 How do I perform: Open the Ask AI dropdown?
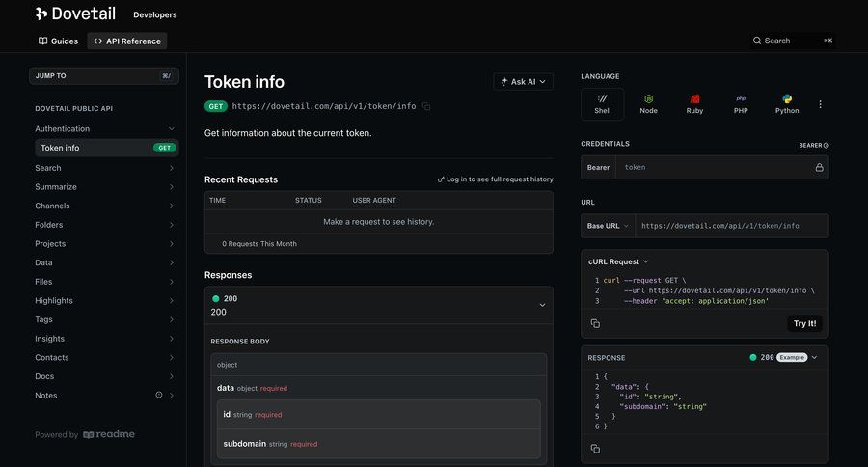[x=523, y=81]
